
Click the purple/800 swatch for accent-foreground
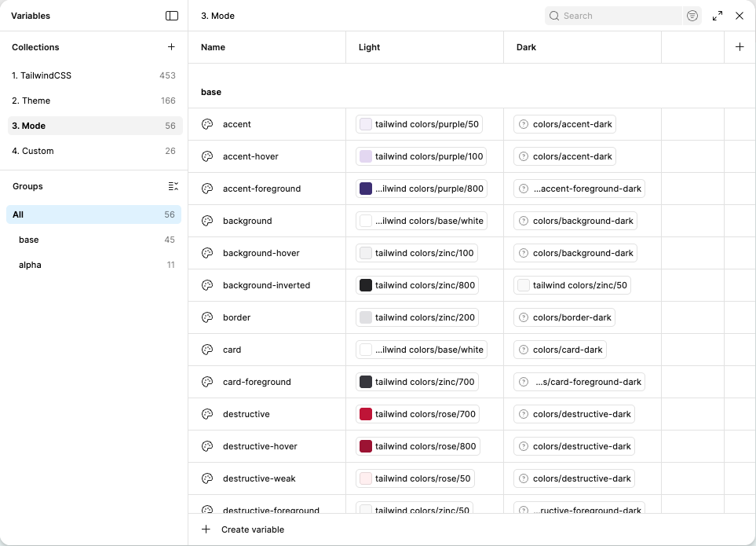365,189
